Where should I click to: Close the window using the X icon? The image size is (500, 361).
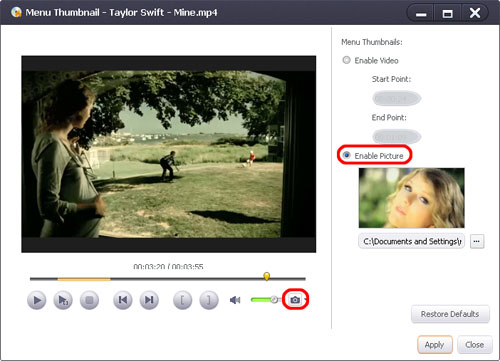[475, 13]
